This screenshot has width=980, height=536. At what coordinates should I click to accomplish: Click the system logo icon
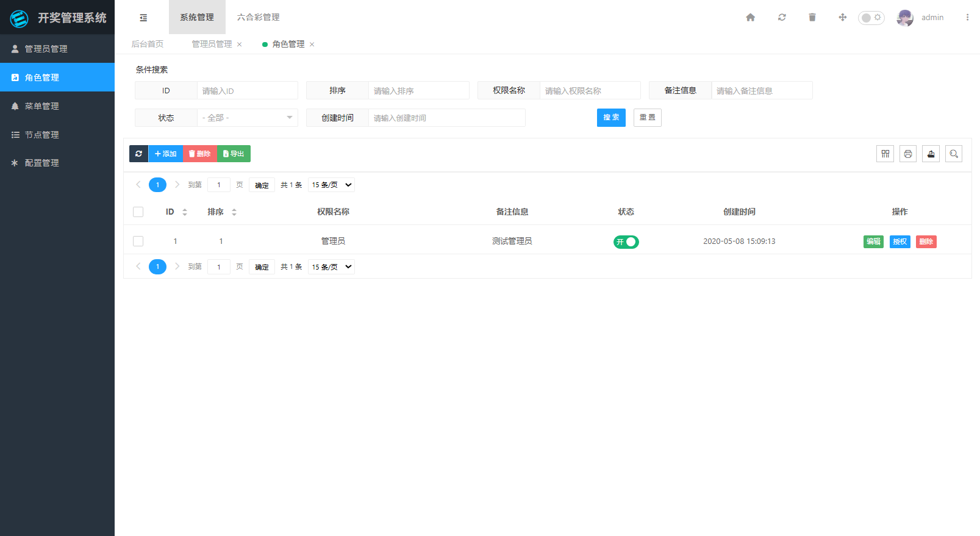tap(20, 18)
